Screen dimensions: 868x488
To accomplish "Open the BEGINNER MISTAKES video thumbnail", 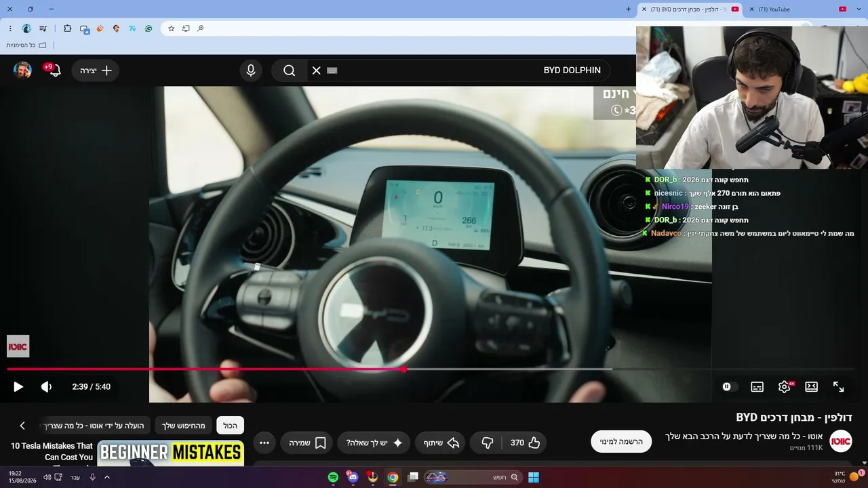I will tap(170, 453).
